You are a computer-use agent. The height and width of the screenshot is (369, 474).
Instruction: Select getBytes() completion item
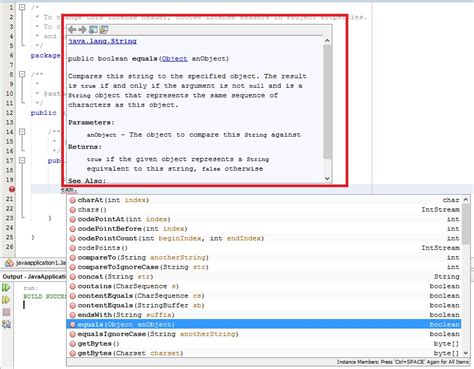coord(264,344)
